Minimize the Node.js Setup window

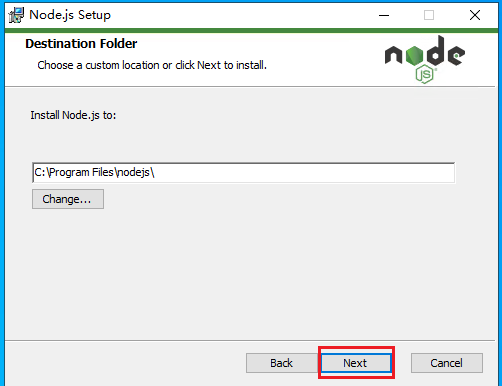384,15
